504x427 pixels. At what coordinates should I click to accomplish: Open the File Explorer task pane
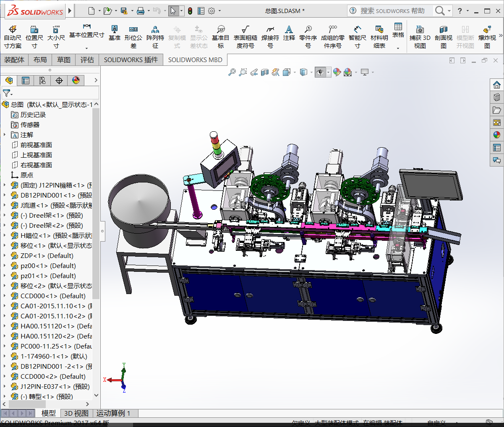[497, 110]
